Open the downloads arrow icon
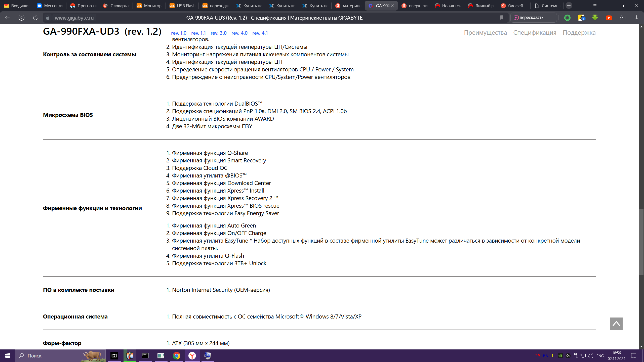 (x=636, y=18)
